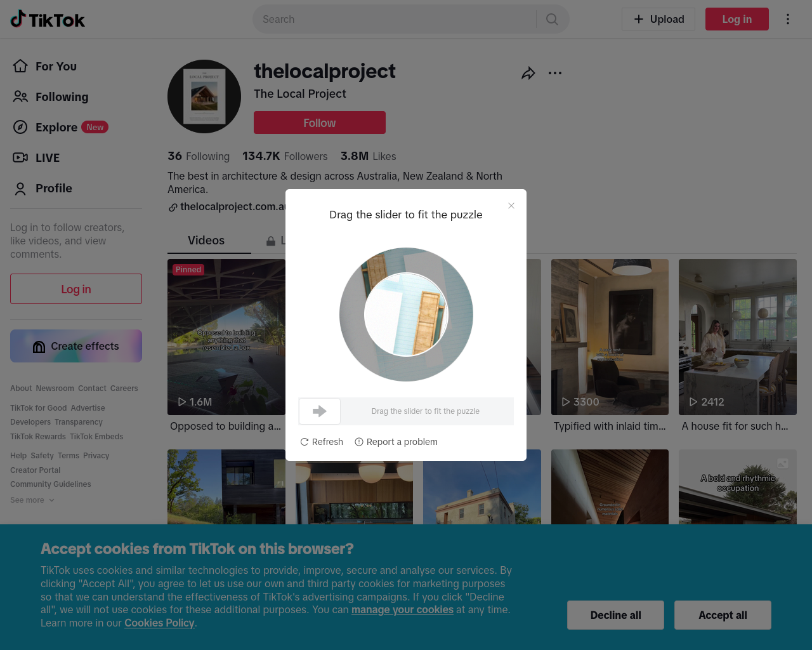Image resolution: width=812 pixels, height=650 pixels.
Task: Click the 36 Following count
Action: click(x=199, y=156)
